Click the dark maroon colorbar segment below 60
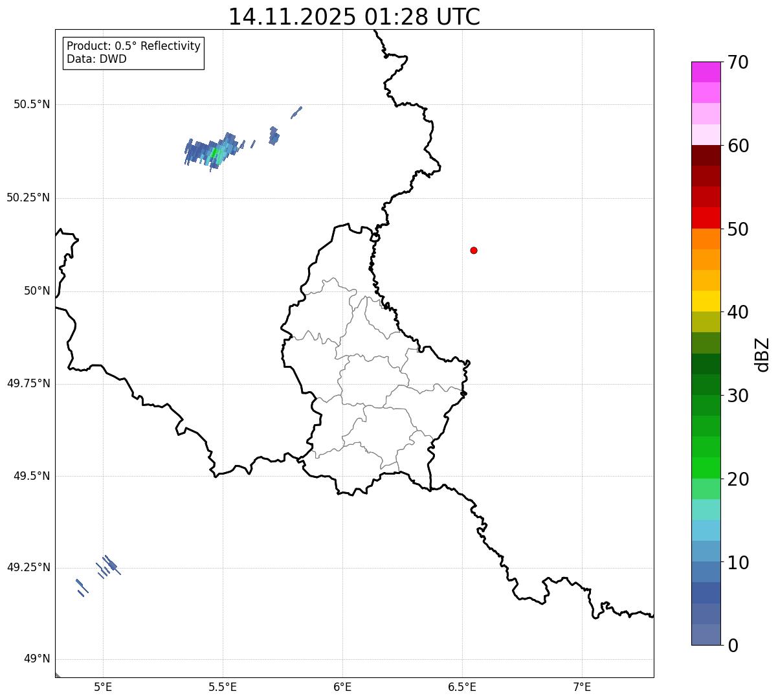 click(706, 155)
